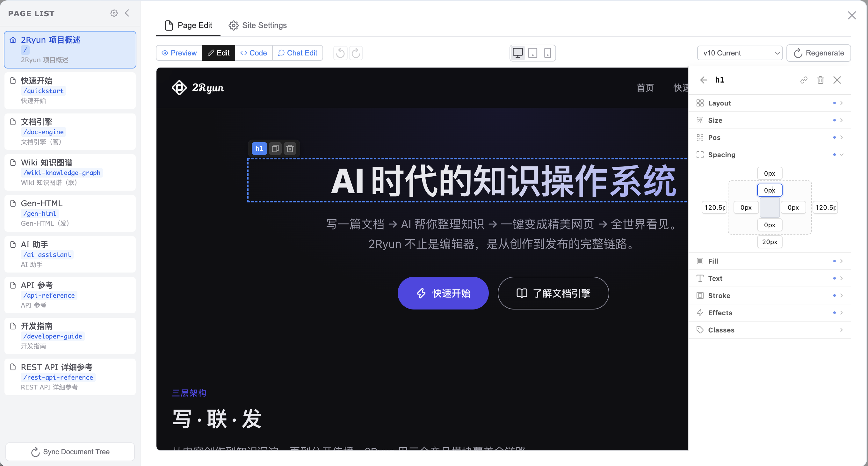Close the h1 properties panel
This screenshot has height=466, width=868.
(837, 80)
